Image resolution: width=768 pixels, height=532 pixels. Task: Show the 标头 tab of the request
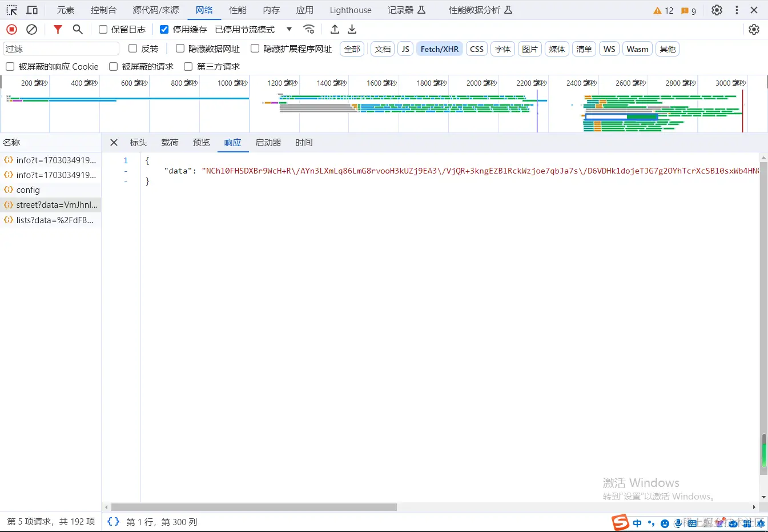[138, 143]
